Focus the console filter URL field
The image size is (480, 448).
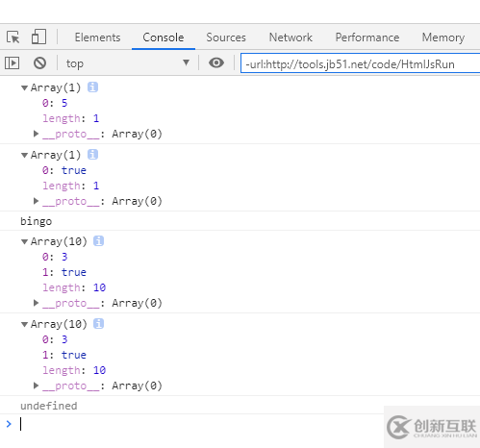tap(361, 63)
